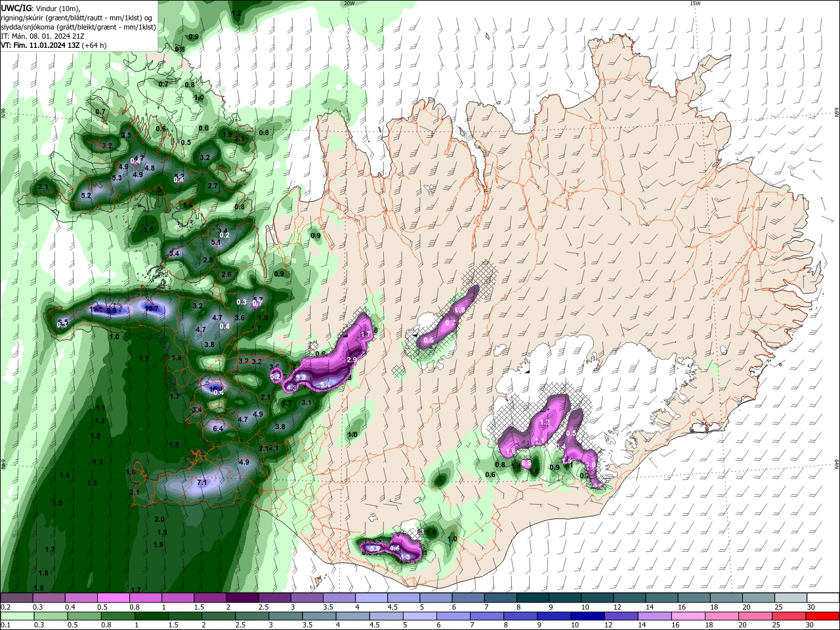Click the 2.8 value label
The width and height of the screenshot is (840, 630).
(208, 260)
